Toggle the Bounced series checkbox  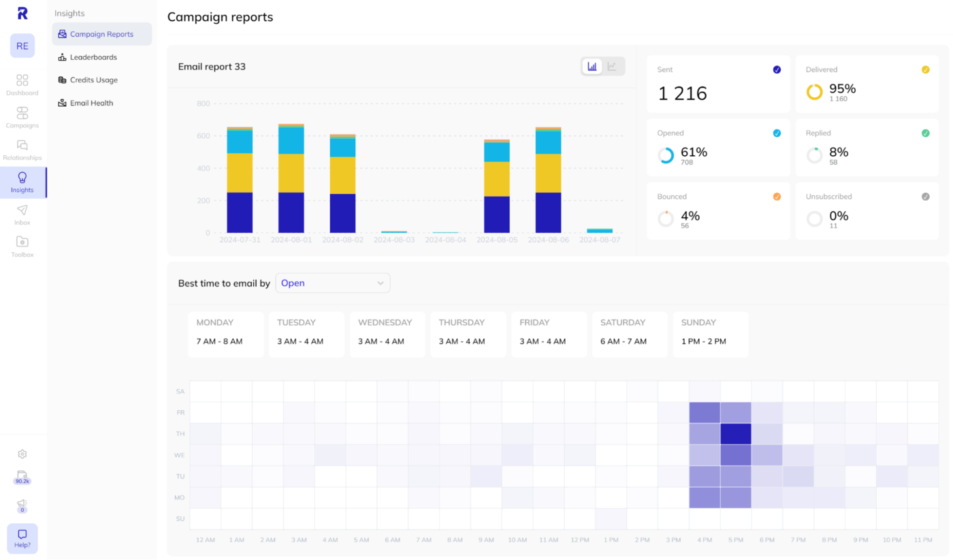tap(777, 197)
